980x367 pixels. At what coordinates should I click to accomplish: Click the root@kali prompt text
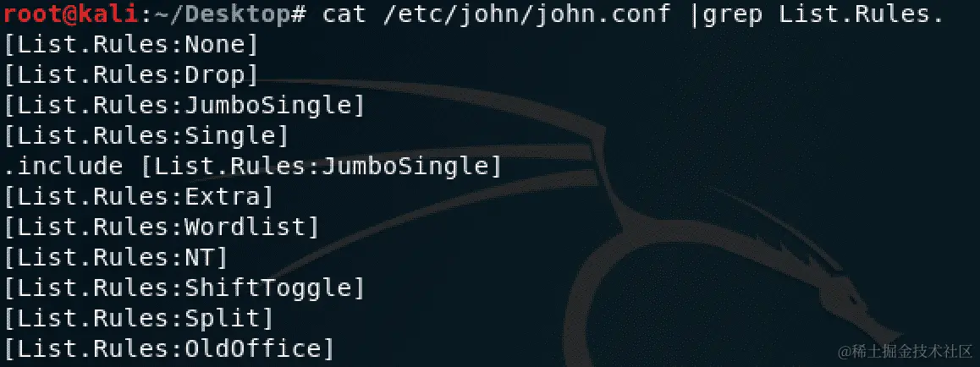click(71, 14)
